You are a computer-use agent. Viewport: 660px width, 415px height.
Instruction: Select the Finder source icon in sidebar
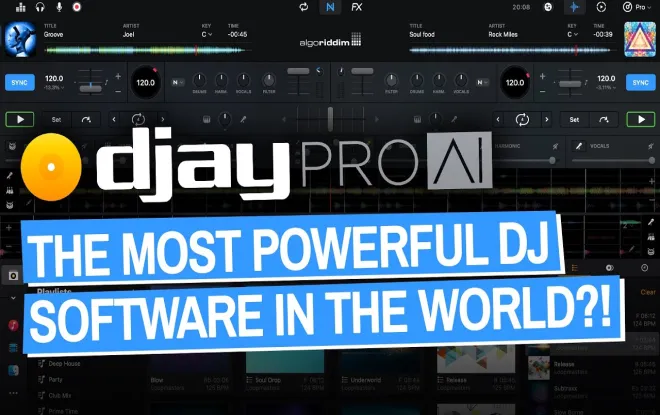(x=13, y=370)
